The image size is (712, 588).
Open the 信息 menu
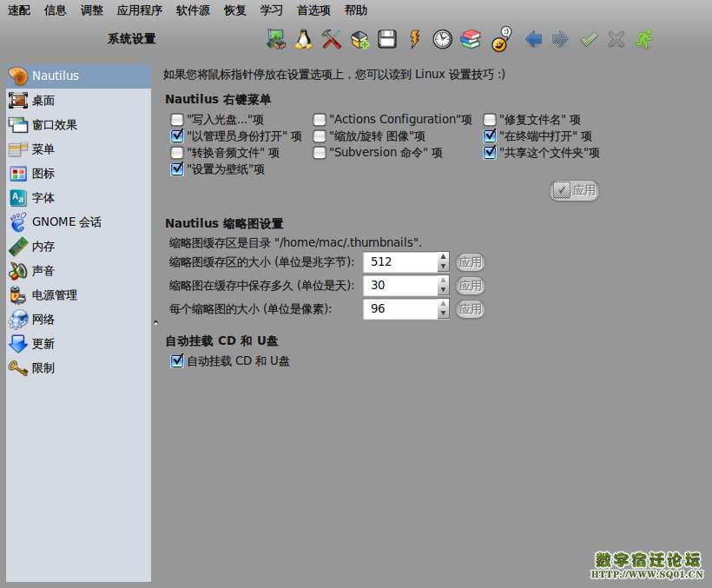click(x=56, y=10)
